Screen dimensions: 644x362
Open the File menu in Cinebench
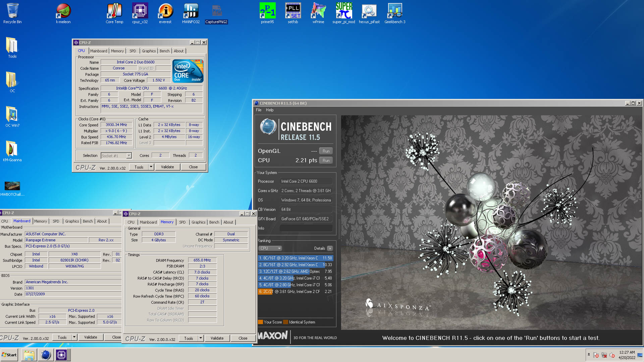click(x=259, y=110)
